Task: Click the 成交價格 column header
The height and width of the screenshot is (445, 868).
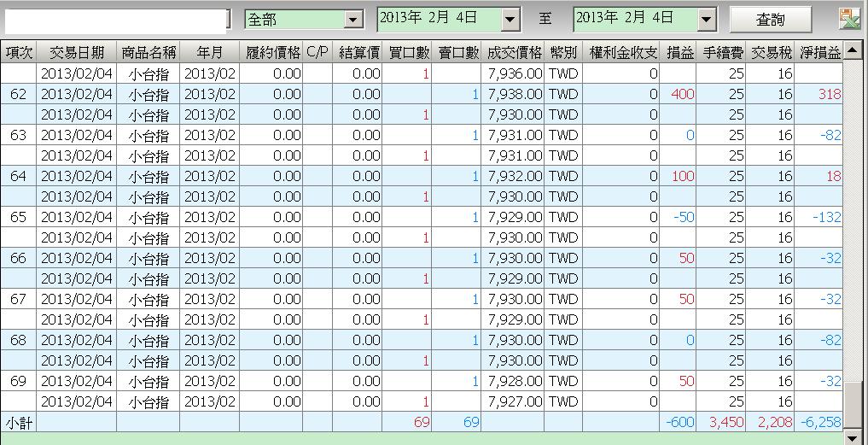Action: [x=513, y=52]
